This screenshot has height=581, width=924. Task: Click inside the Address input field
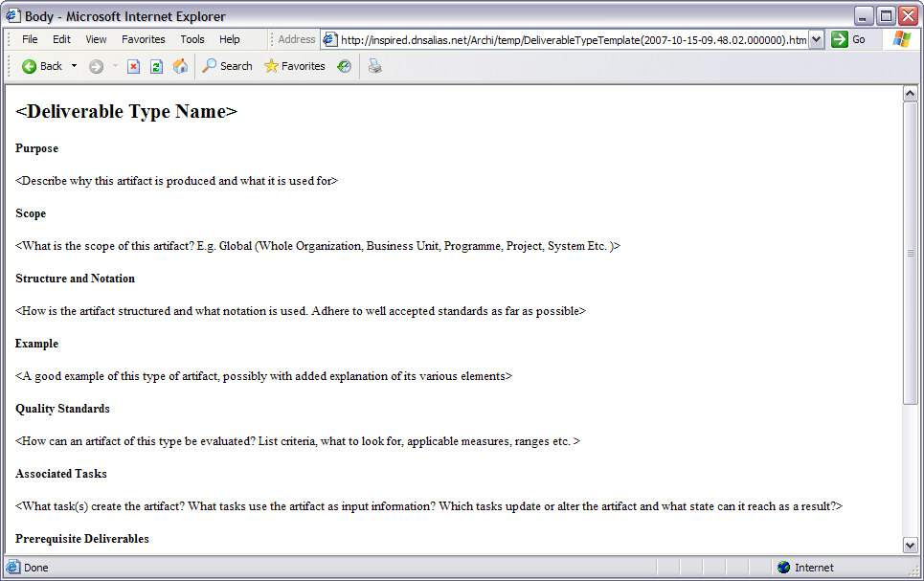575,39
